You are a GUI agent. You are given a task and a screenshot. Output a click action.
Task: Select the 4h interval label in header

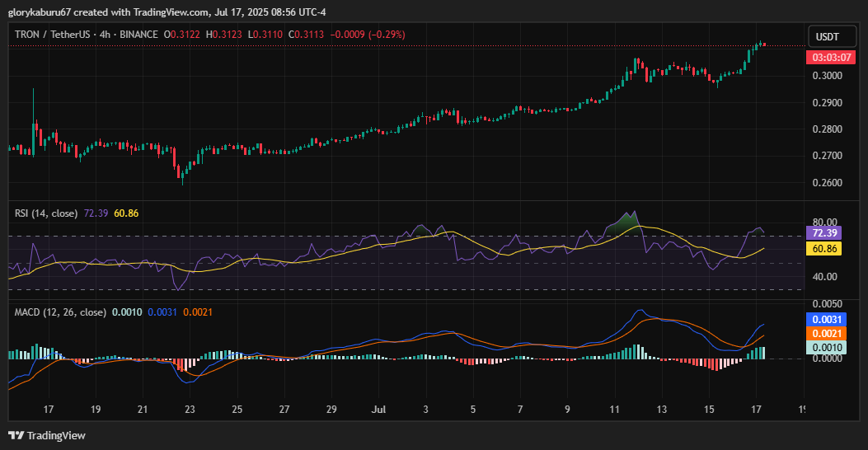(104, 35)
